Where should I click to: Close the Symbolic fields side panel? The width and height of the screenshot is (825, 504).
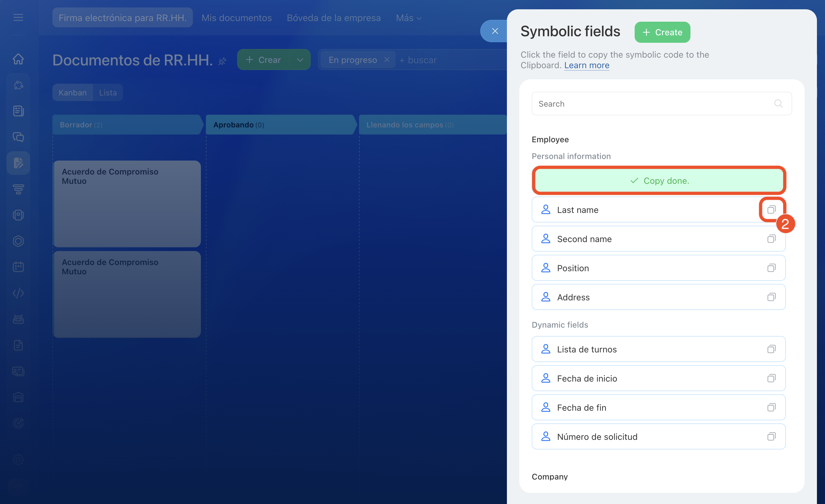point(495,31)
